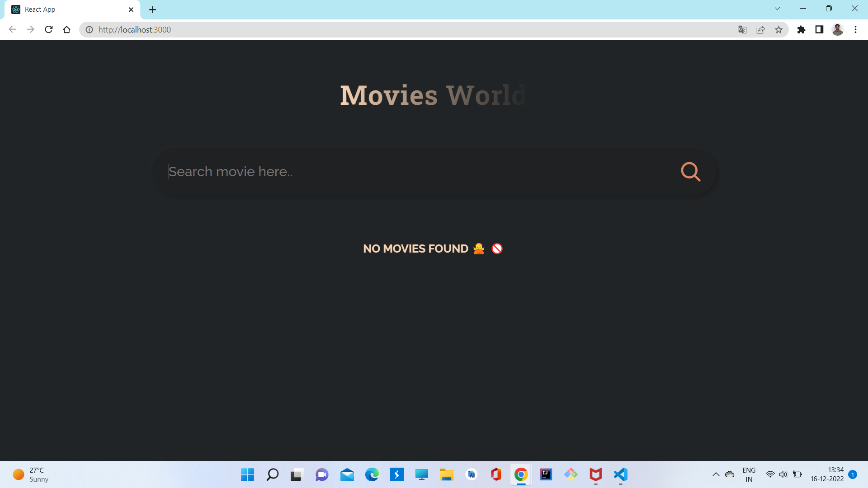Open Google Translate icon in address bar
Viewport: 868px width, 488px height.
click(742, 30)
